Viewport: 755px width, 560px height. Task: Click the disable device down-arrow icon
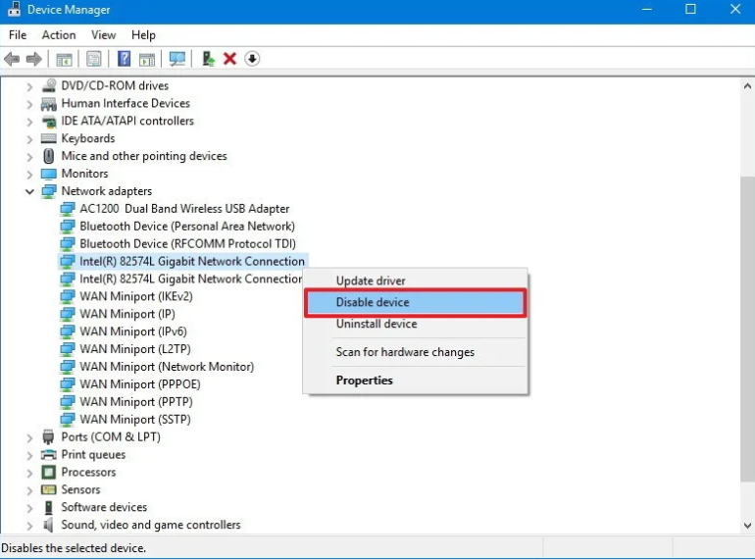tap(252, 59)
